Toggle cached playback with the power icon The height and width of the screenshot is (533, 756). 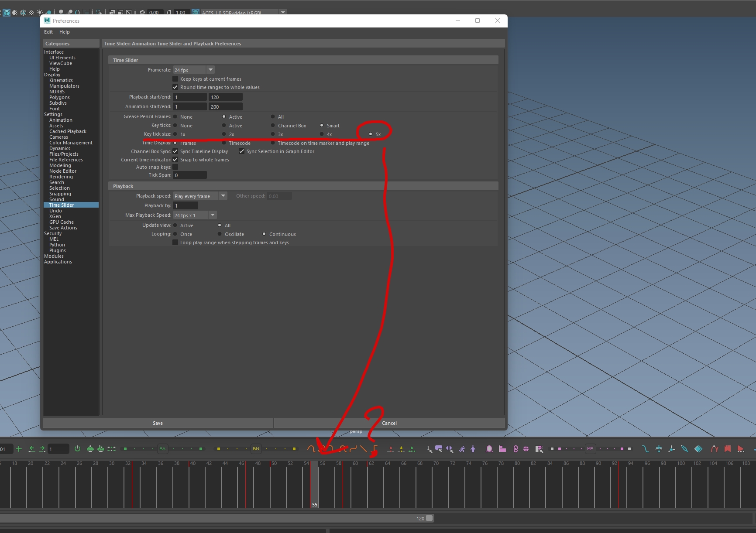77,449
